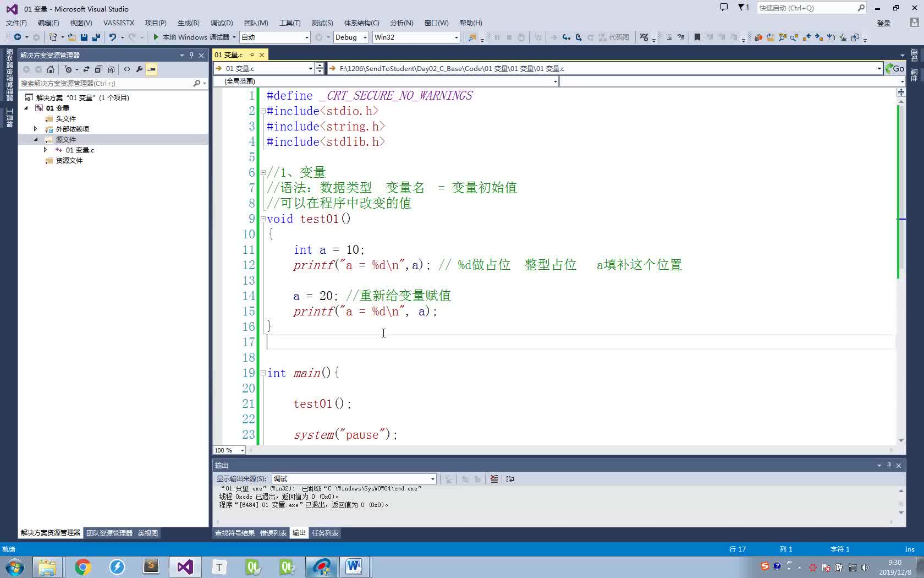Toggle auto-hide pin of Solution Explorer
Image resolution: width=924 pixels, height=578 pixels.
[x=191, y=55]
